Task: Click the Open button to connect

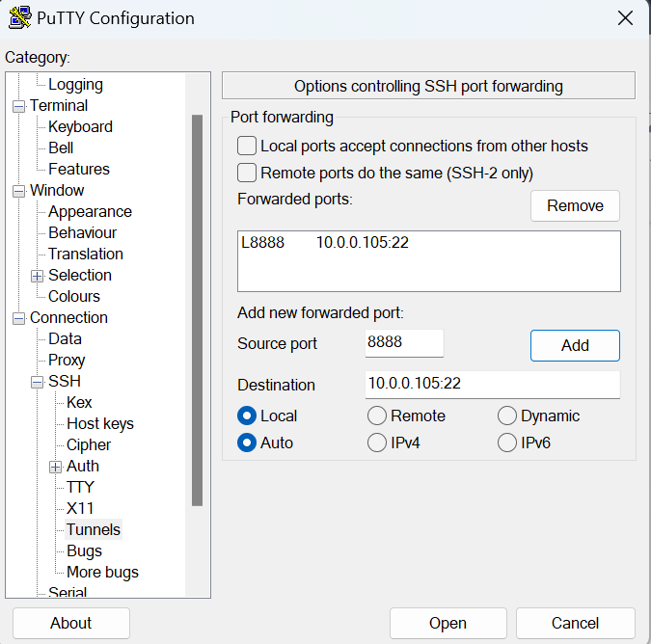Action: tap(448, 623)
